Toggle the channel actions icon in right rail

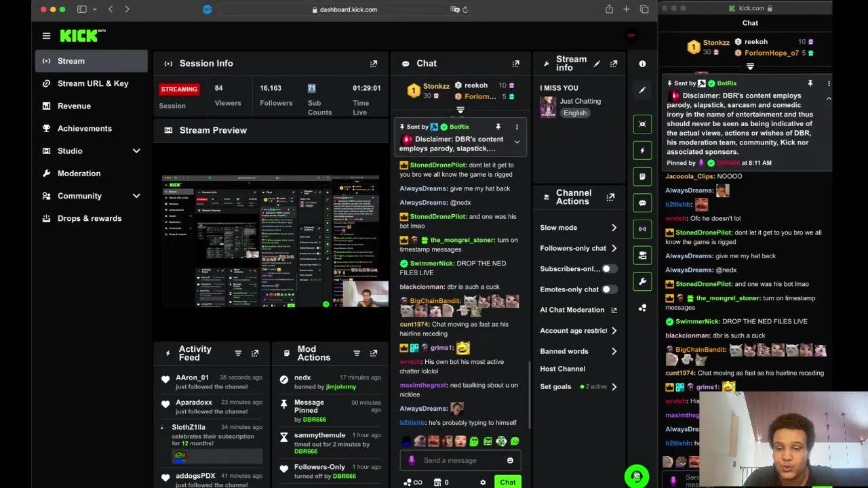(x=642, y=255)
